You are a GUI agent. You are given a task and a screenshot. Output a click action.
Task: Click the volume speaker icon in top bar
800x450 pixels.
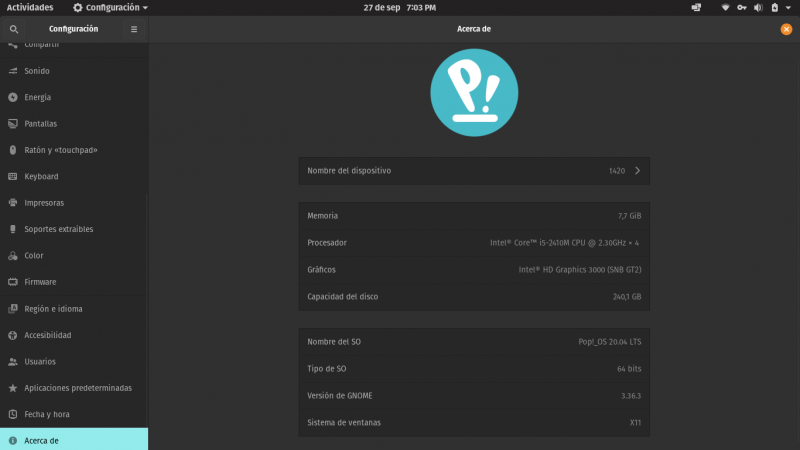click(757, 7)
